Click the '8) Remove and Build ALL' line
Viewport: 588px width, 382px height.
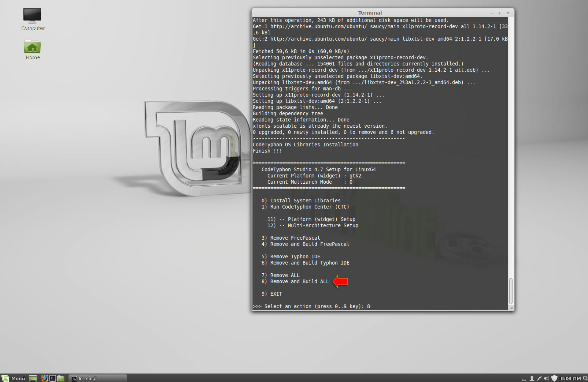pyautogui.click(x=295, y=281)
